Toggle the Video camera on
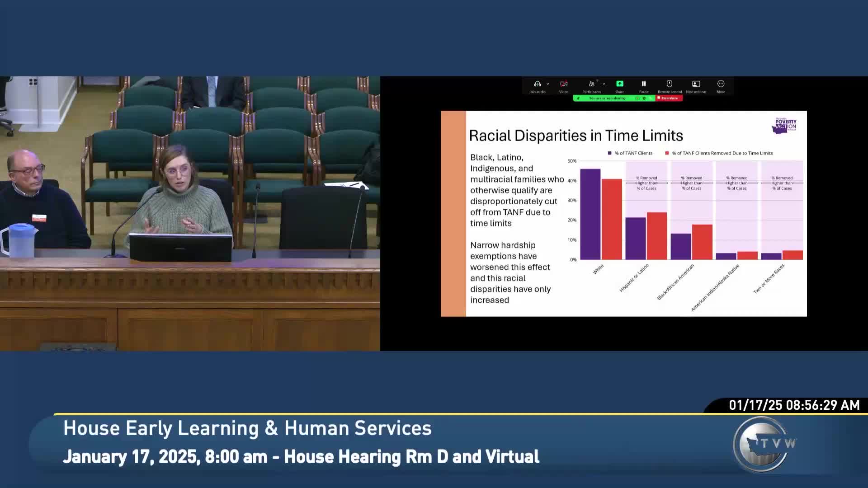Screen dimensions: 868x488 click(564, 84)
